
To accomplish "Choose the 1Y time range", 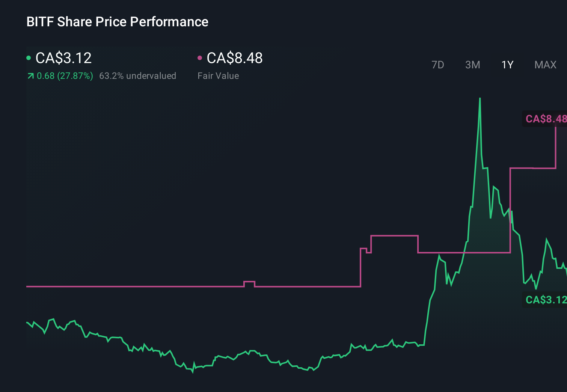I will [x=507, y=65].
